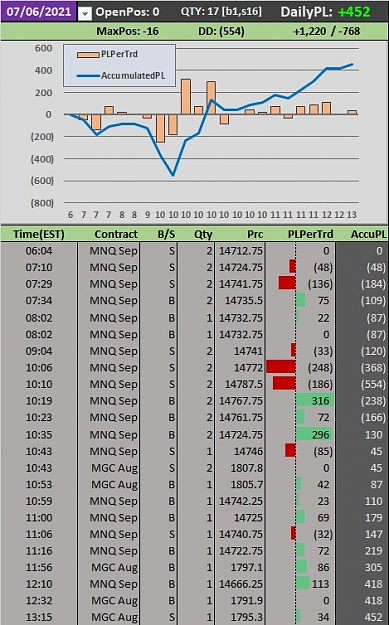Image resolution: width=389 pixels, height=625 pixels.
Task: Click the AccuPL cell (554)
Action: tap(373, 384)
